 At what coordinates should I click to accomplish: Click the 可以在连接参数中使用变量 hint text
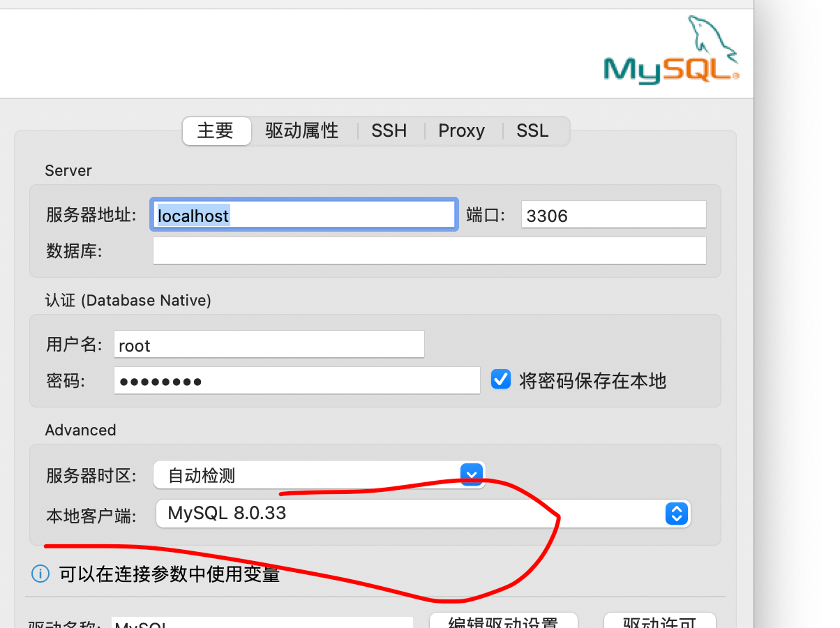(169, 574)
